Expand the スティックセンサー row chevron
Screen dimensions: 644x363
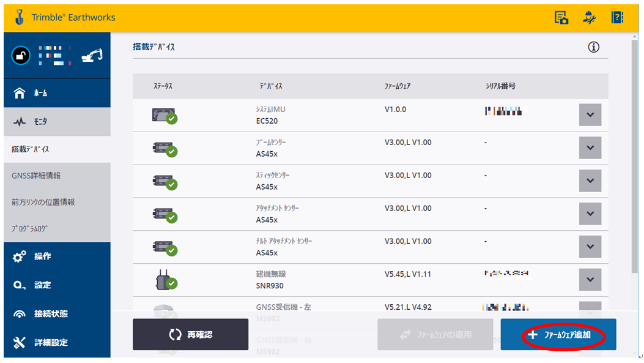[590, 181]
